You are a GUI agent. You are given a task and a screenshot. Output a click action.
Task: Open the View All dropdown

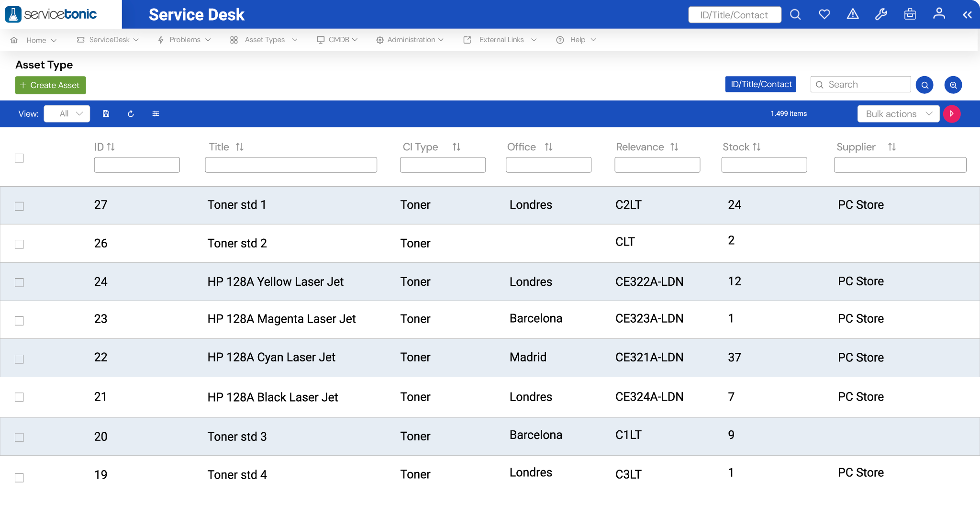pyautogui.click(x=67, y=114)
